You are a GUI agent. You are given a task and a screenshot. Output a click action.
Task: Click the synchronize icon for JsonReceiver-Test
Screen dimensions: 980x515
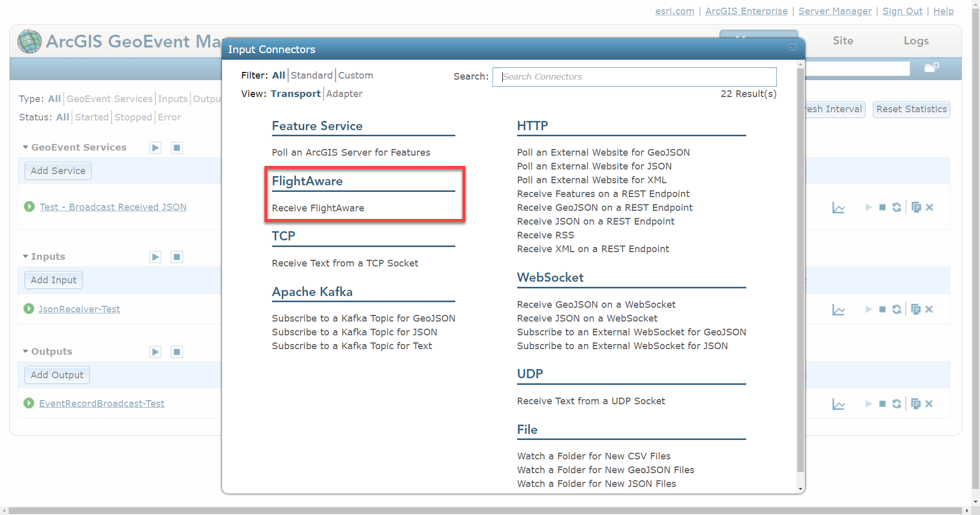pos(897,309)
